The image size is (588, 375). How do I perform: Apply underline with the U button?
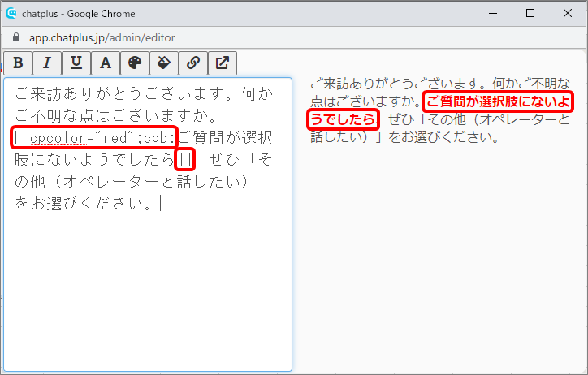[x=76, y=63]
